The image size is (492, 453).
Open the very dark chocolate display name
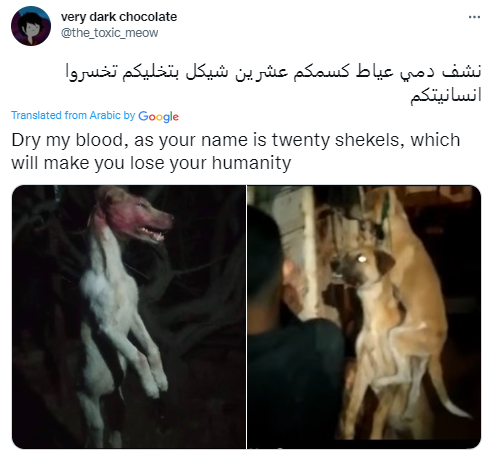(119, 17)
